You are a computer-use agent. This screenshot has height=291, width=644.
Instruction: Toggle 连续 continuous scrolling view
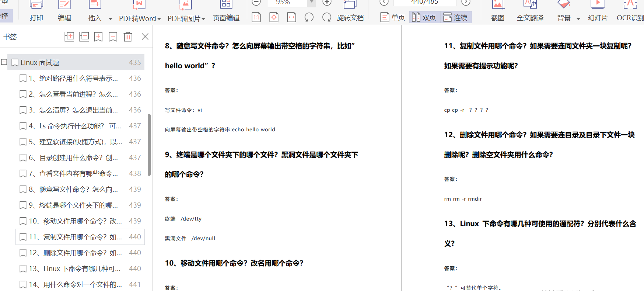coord(456,17)
